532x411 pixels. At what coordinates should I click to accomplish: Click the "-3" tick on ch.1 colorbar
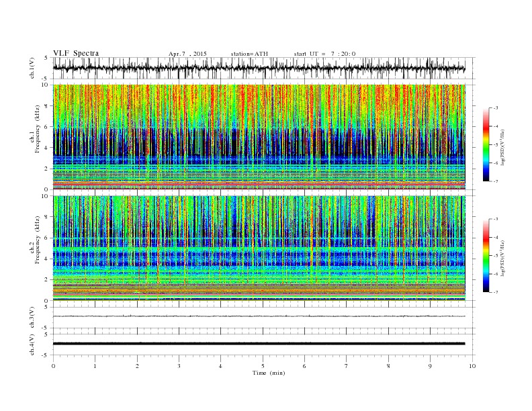[x=496, y=108]
